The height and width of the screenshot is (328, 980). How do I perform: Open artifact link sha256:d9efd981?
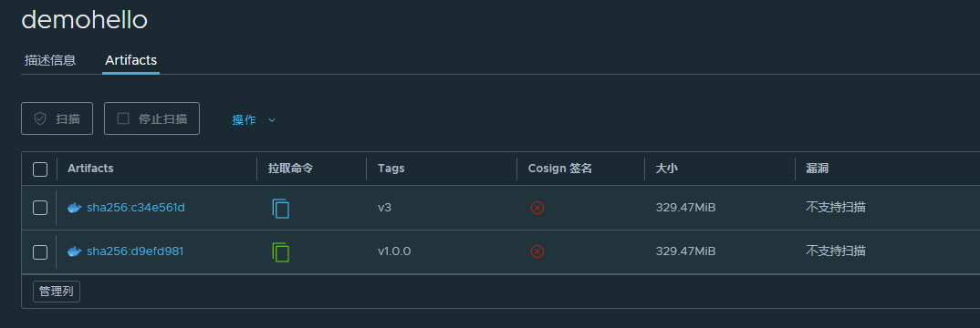(135, 251)
